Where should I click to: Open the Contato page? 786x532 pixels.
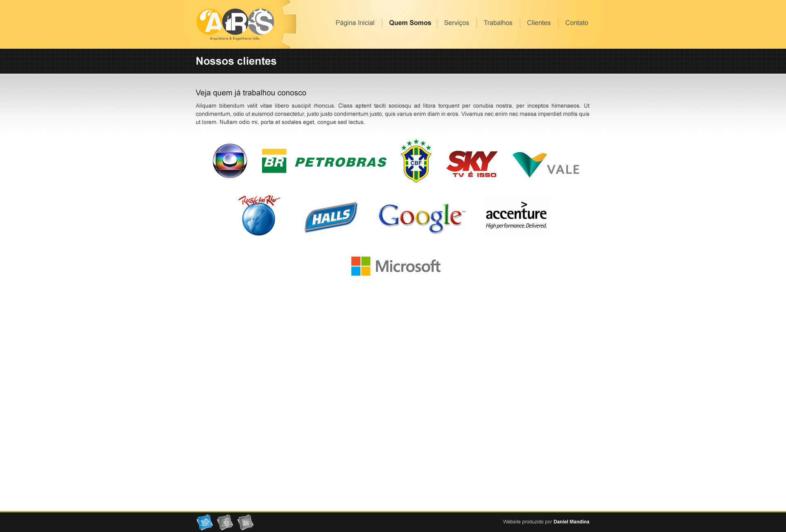pyautogui.click(x=576, y=23)
